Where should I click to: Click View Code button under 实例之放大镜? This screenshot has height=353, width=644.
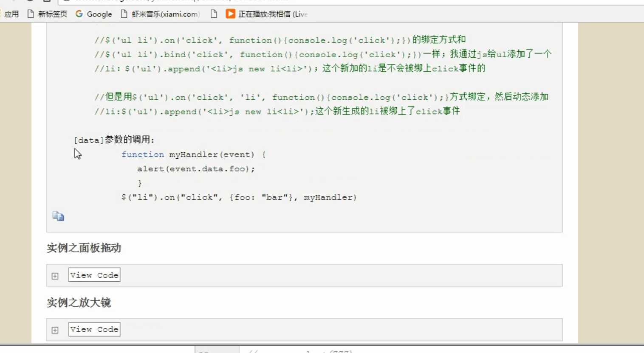94,329
